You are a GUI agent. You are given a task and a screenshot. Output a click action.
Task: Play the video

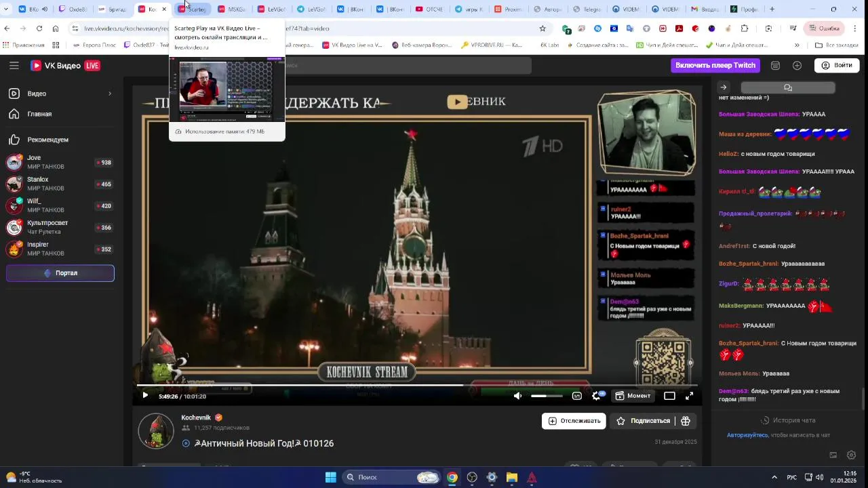[x=145, y=396]
